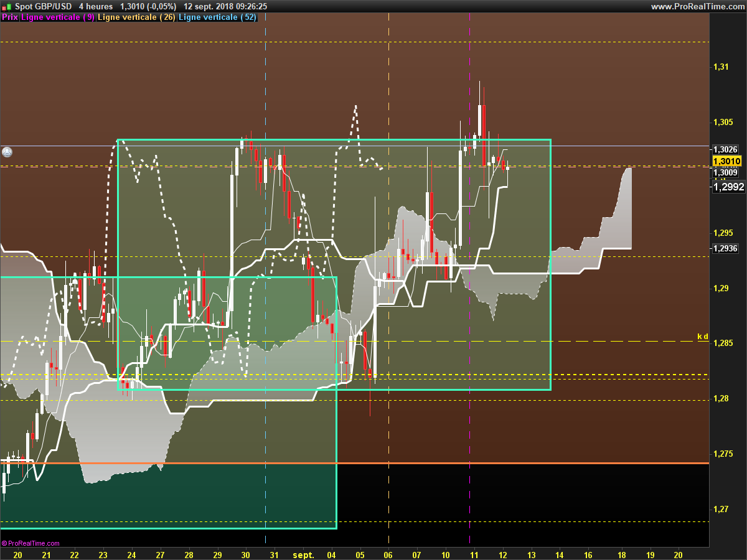Viewport: 747px width, 560px height.
Task: Click the Spot GBP/USD instrument title
Action: (44, 6)
